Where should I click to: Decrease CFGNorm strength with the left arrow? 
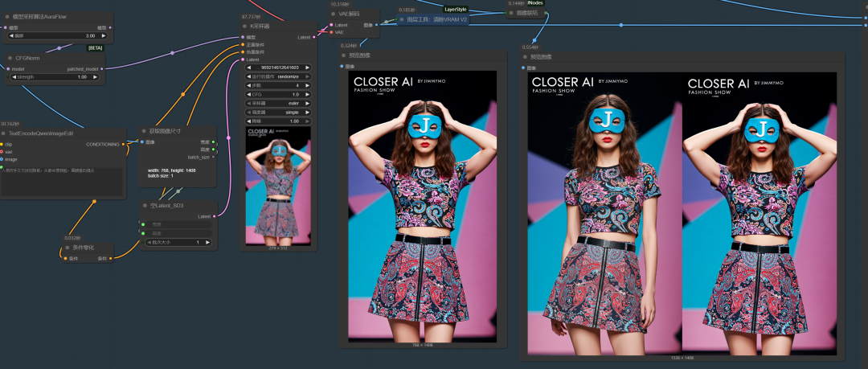14,77
